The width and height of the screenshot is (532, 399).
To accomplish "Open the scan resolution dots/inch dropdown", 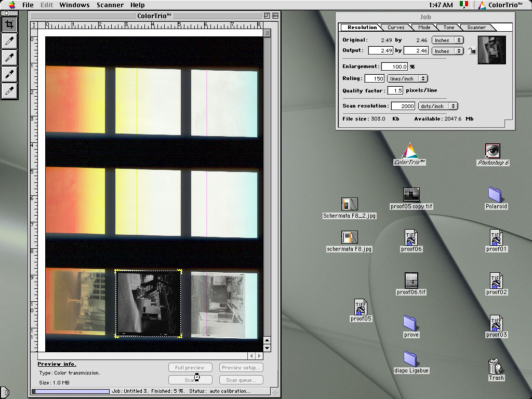I will click(x=438, y=106).
